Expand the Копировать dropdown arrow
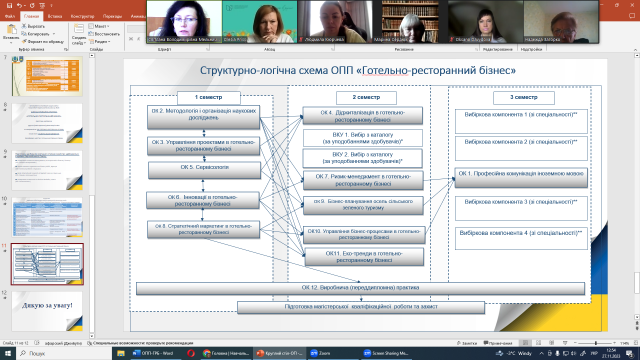 coord(54,34)
